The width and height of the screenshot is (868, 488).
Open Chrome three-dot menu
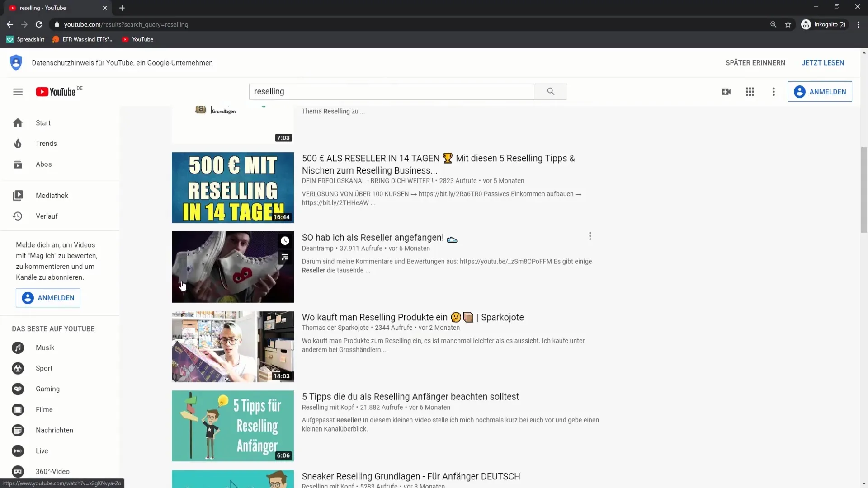coord(858,24)
